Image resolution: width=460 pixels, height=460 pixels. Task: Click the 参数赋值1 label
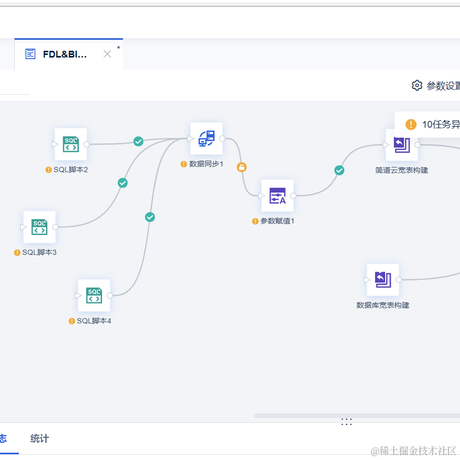pyautogui.click(x=277, y=221)
